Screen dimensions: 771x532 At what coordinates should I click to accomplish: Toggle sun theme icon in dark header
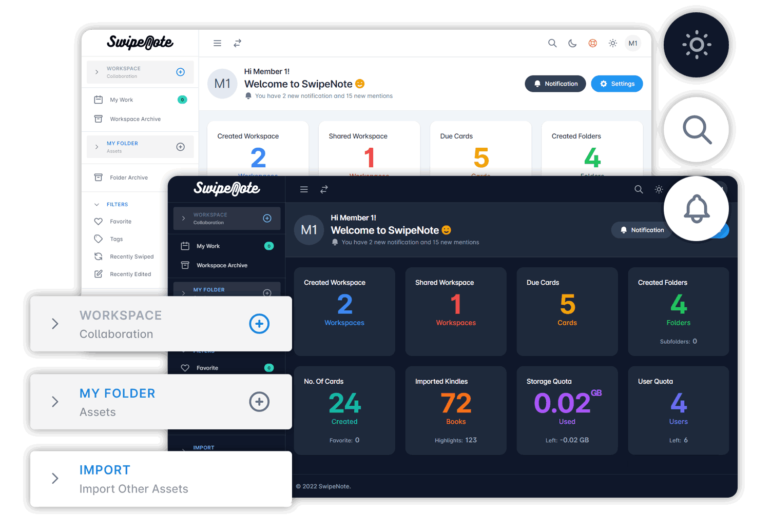(x=659, y=189)
